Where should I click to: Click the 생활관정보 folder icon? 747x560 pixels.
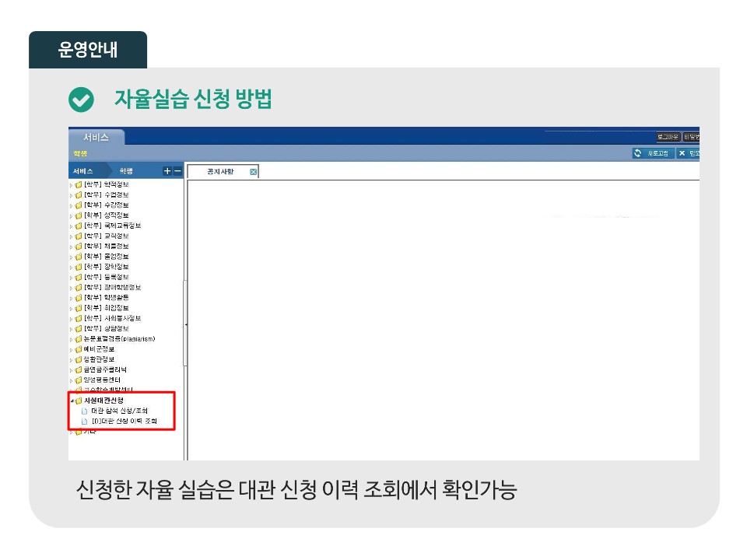click(x=78, y=359)
